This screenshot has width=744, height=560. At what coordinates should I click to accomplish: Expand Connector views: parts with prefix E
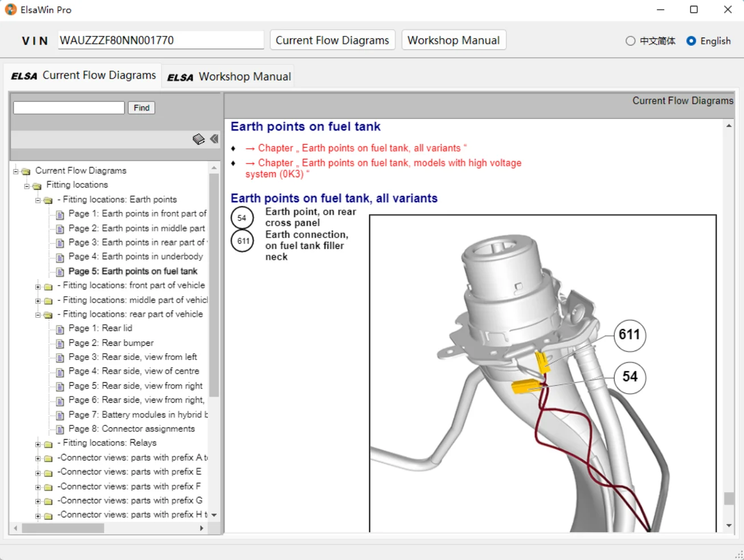coord(38,473)
